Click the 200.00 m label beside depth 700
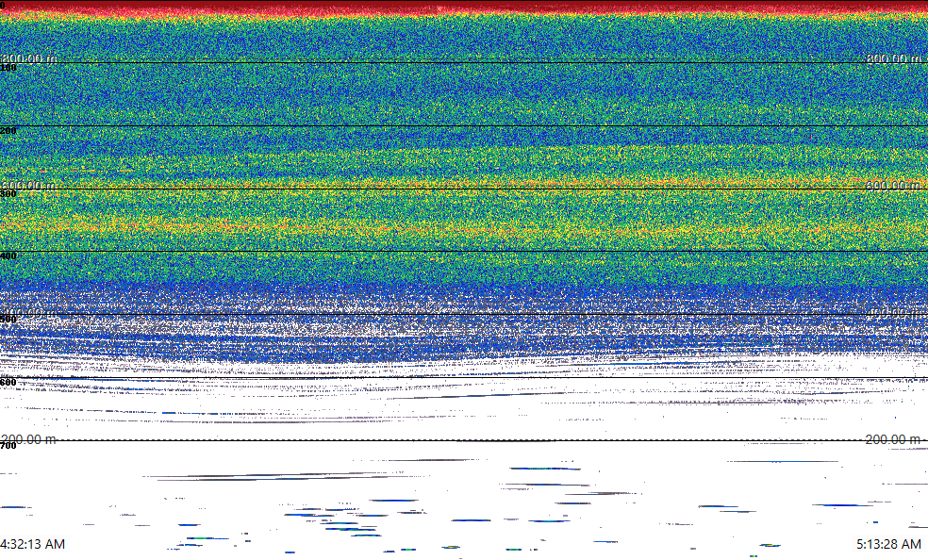Screen dimensions: 928x560 [x=28, y=439]
